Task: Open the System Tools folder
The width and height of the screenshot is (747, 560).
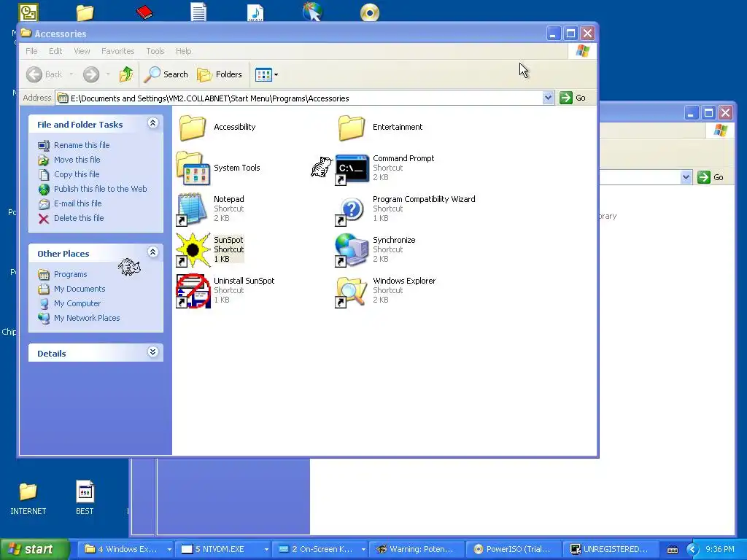Action: (193, 168)
